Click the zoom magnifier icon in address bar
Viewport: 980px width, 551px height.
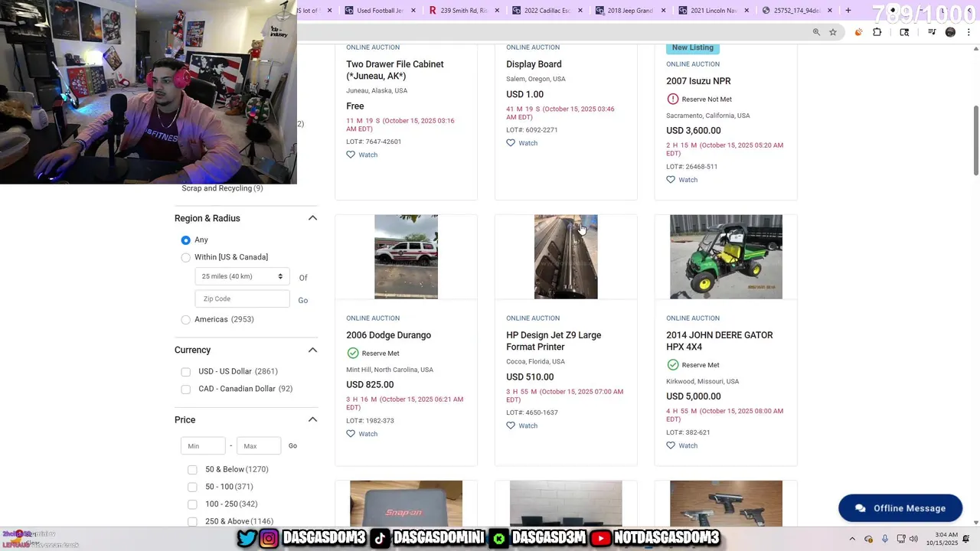(816, 32)
